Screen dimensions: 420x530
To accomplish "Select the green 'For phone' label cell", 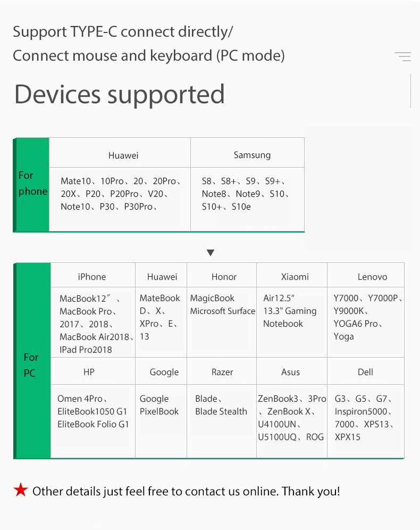I will tap(31, 185).
